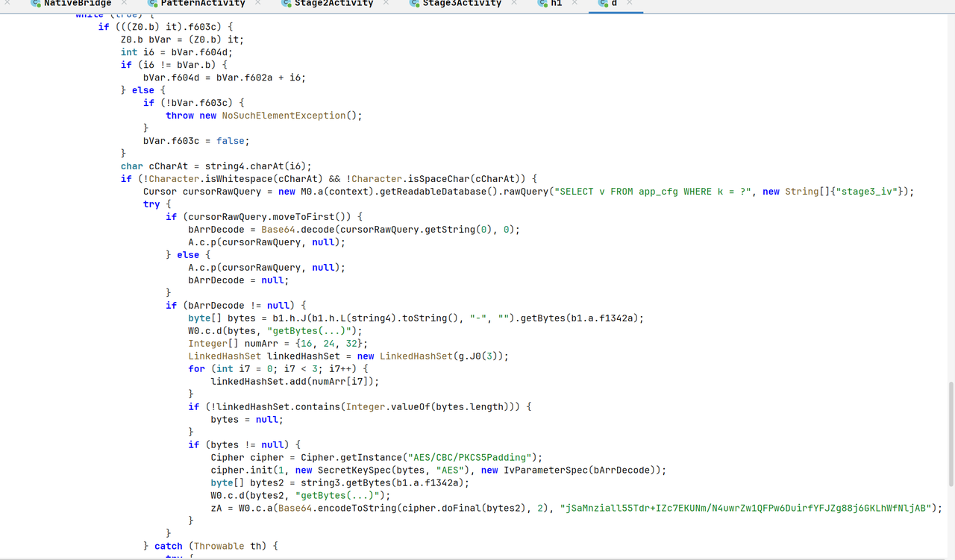Jump to NoSuchElementException class reference
This screenshot has height=560, width=955.
tap(284, 116)
